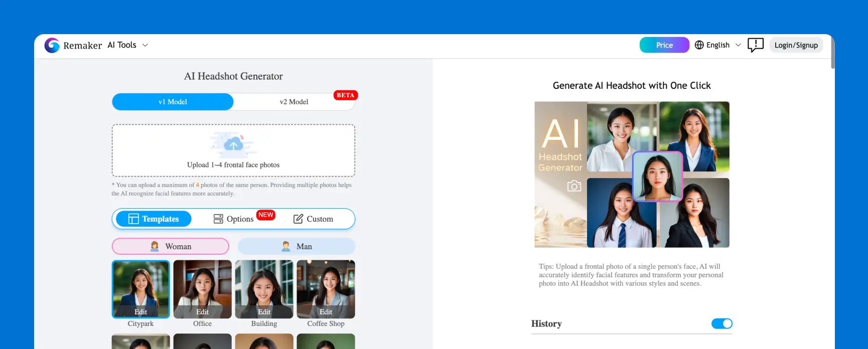Open the AI Tools dropdown chevron
The height and width of the screenshot is (349, 868).
pyautogui.click(x=146, y=45)
